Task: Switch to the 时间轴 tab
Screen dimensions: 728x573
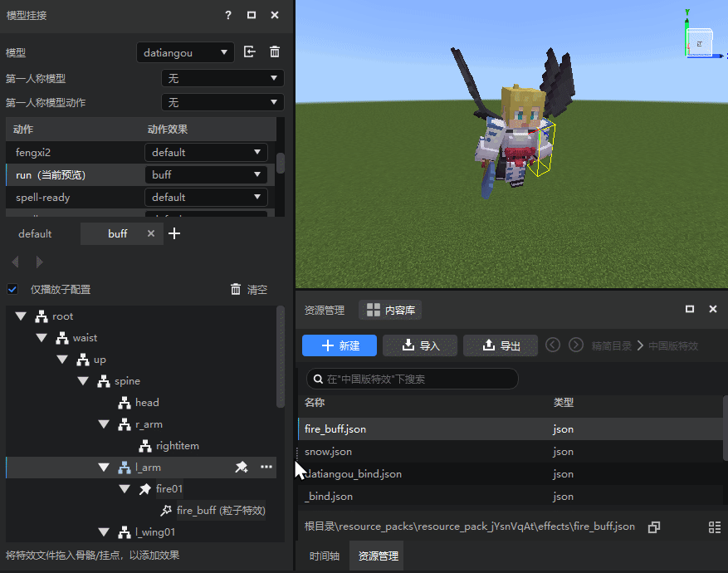Action: click(324, 556)
